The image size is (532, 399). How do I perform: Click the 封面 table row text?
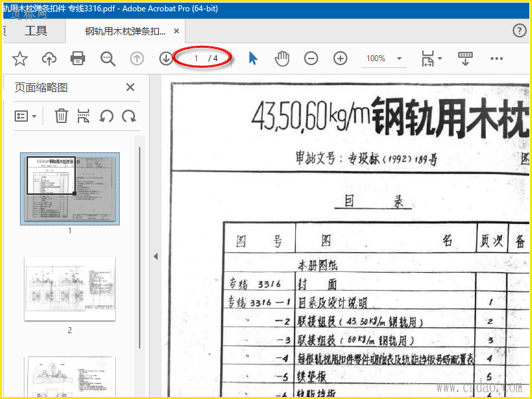(317, 285)
